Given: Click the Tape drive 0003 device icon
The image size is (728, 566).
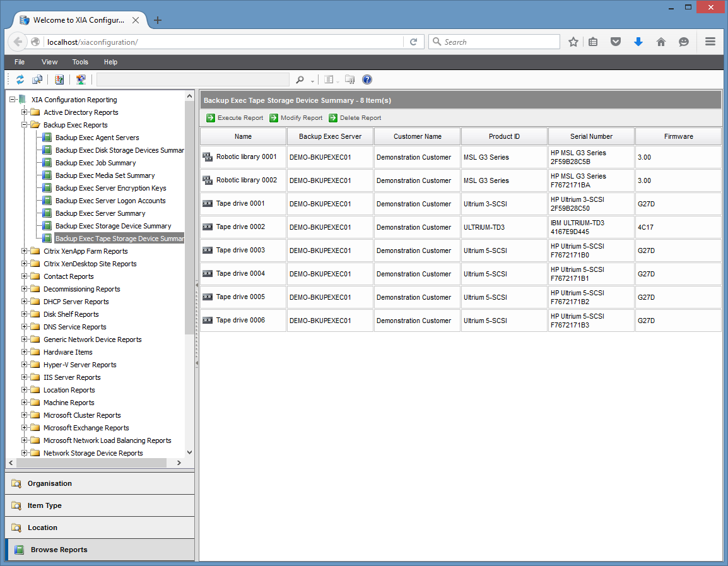Looking at the screenshot, I should 208,250.
